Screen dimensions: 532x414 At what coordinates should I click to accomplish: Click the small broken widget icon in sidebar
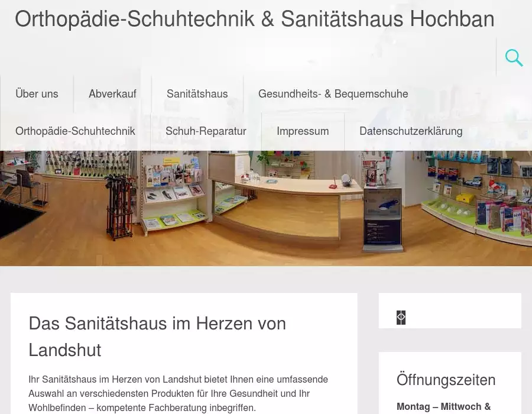[x=401, y=317]
